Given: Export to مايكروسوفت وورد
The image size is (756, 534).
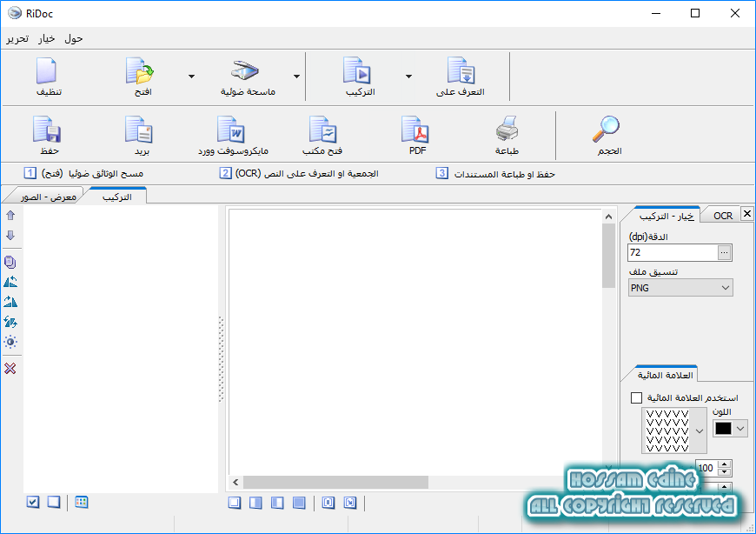Looking at the screenshot, I should point(231,130).
